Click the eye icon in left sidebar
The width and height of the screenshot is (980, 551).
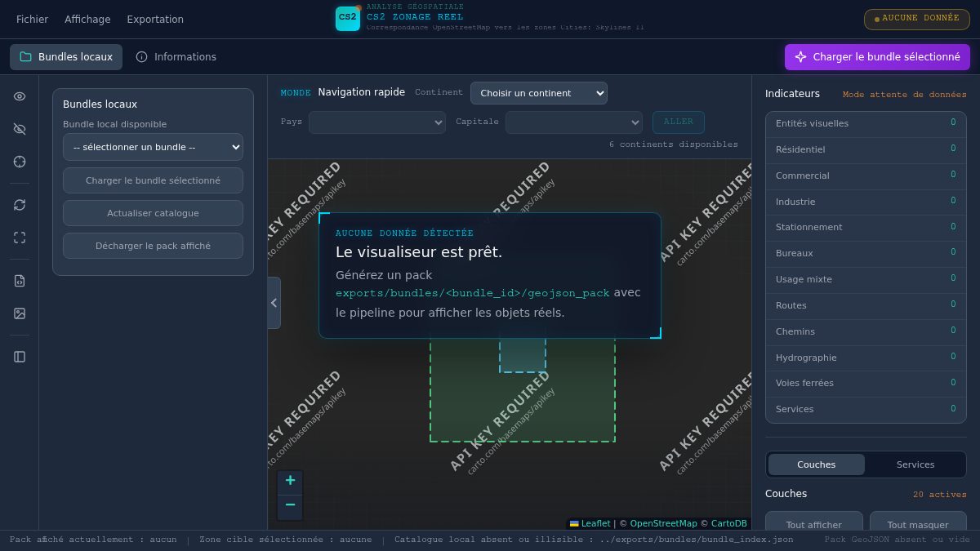20,96
